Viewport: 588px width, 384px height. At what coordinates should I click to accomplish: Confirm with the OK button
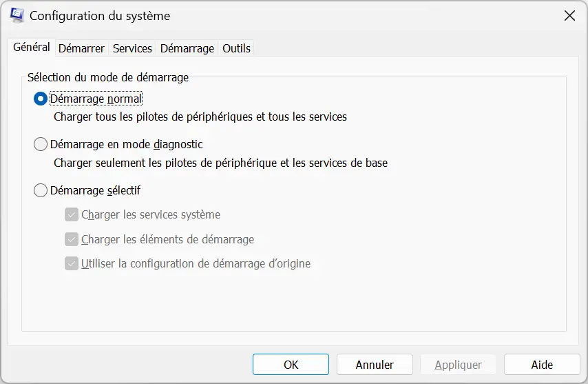(x=291, y=365)
